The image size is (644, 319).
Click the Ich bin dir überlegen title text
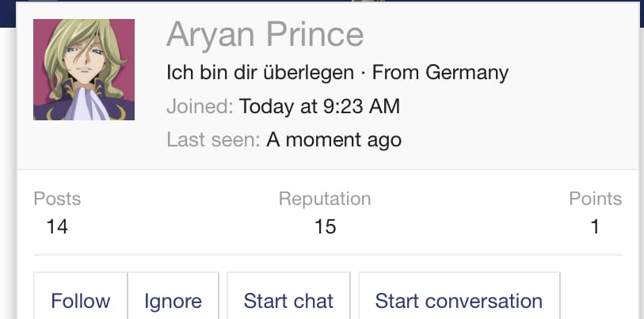[x=260, y=73]
